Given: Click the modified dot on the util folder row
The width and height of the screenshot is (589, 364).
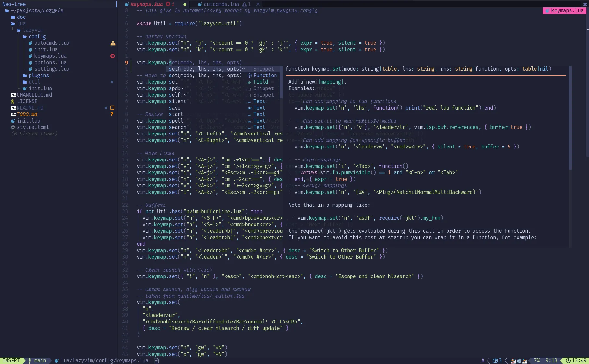Looking at the screenshot, I should [112, 82].
